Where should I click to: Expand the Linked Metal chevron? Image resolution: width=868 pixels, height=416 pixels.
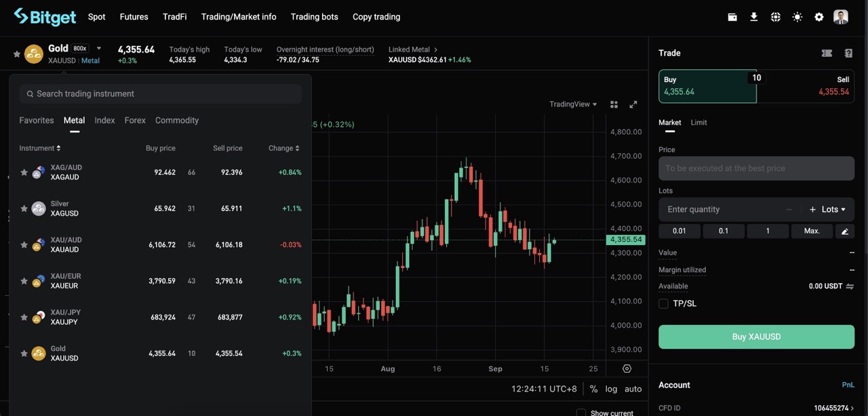click(x=435, y=50)
